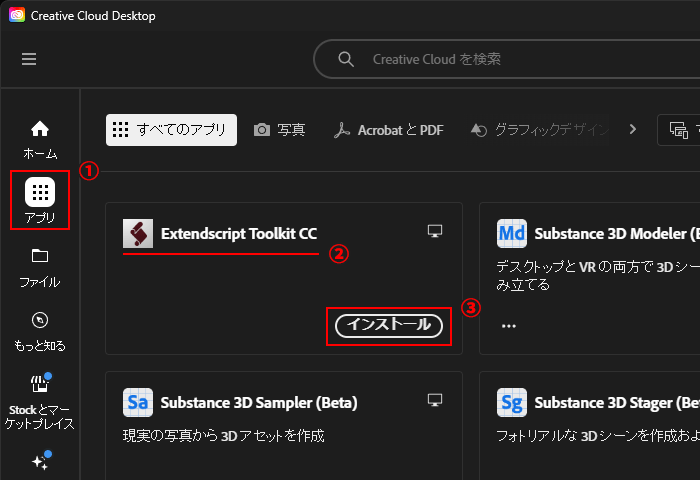Screen dimensions: 700x480
Task: Go to ホーム in the sidebar
Action: click(x=40, y=139)
